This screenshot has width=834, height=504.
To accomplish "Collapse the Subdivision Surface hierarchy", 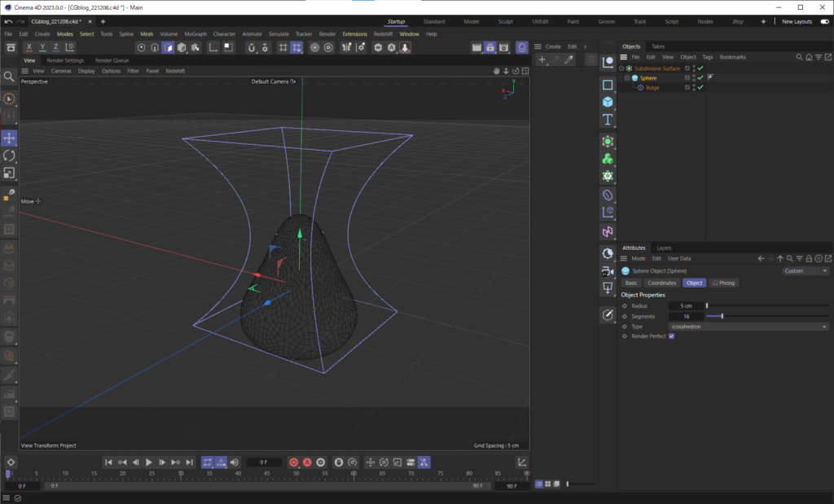I will tap(621, 68).
